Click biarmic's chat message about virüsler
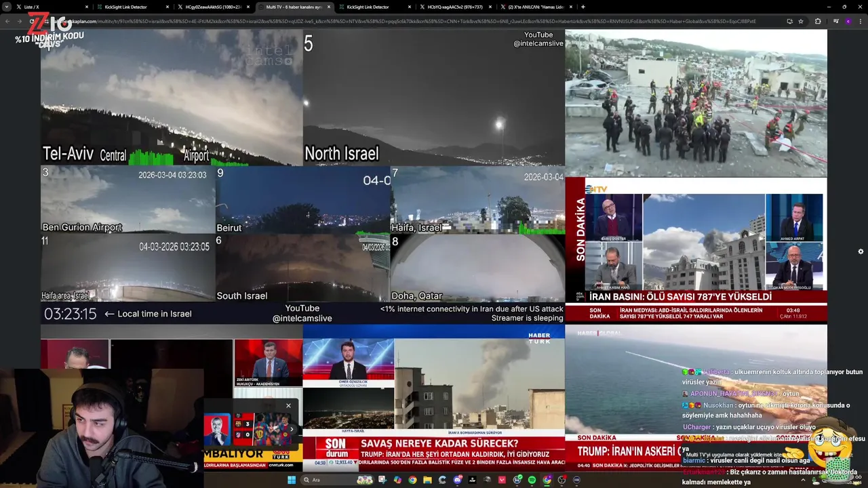The image size is (868, 488). [747, 460]
